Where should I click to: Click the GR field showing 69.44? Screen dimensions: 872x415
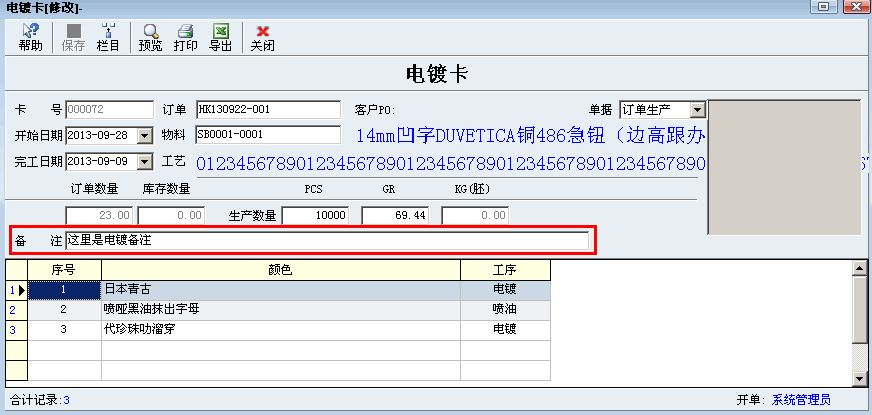[395, 215]
